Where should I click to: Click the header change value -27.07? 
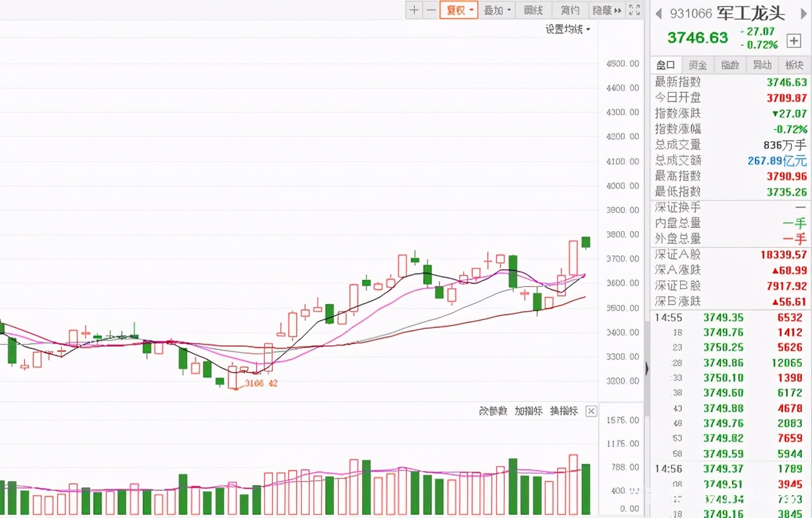757,32
